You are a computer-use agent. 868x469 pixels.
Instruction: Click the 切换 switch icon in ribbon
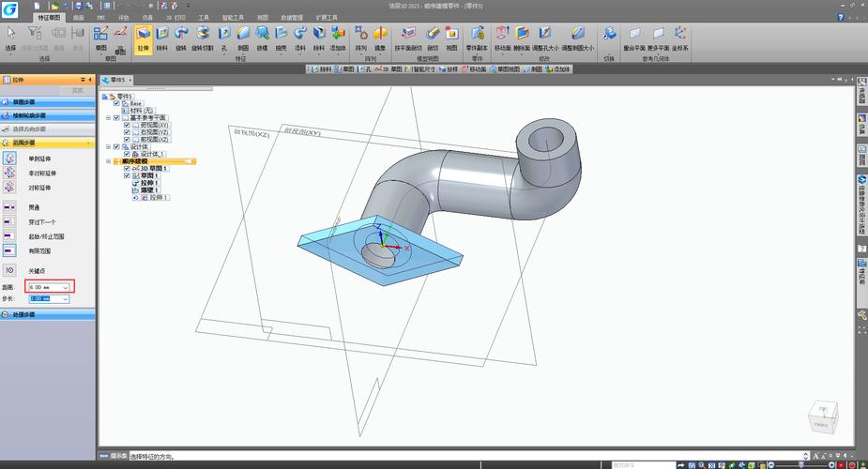[x=610, y=35]
